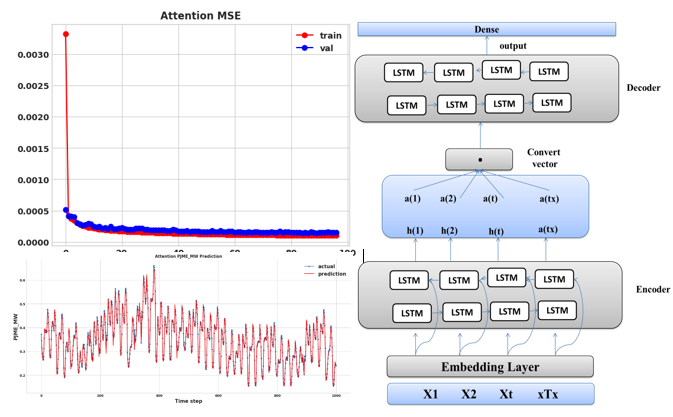Click the gray box containing a dot
The image size is (673, 417).
pos(479,160)
